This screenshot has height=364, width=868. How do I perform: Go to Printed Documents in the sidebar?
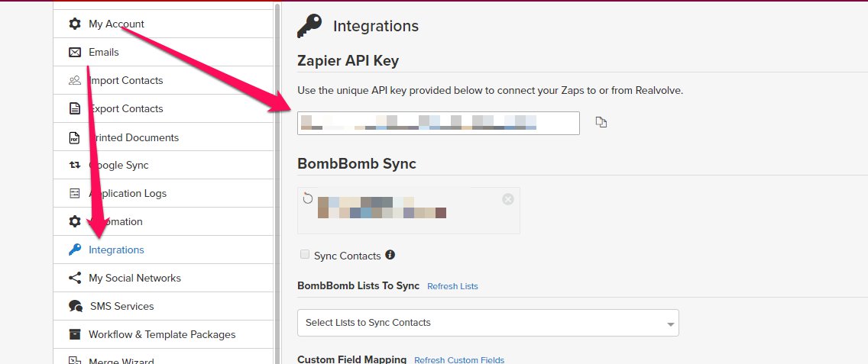click(x=164, y=137)
